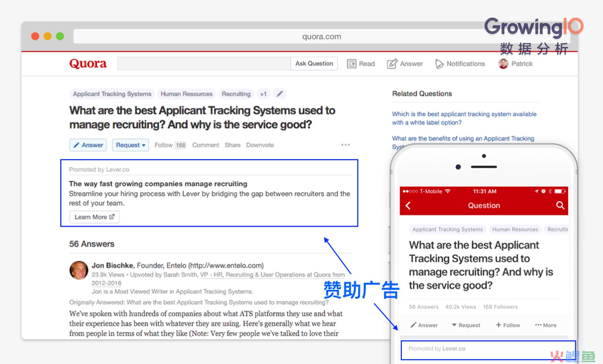This screenshot has width=603, height=364.
Task: Click Patrick's profile avatar
Action: point(503,64)
